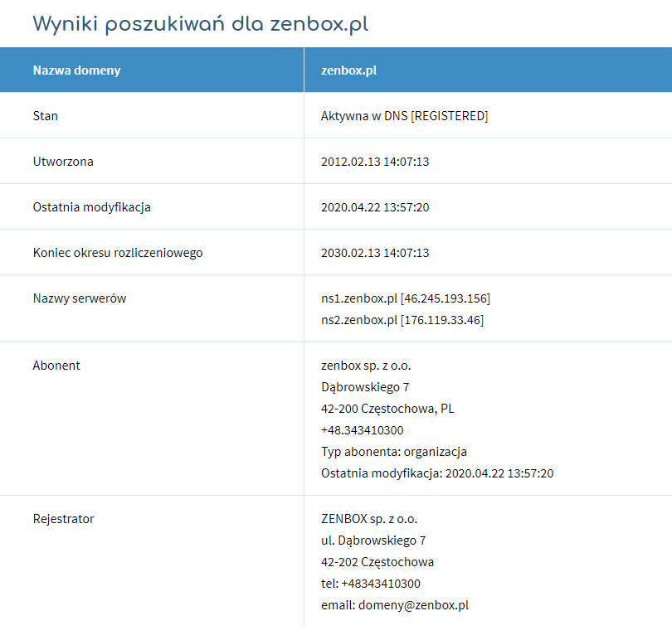Image resolution: width=672 pixels, height=635 pixels.
Task: Select the Abonent row label
Action: coord(56,365)
